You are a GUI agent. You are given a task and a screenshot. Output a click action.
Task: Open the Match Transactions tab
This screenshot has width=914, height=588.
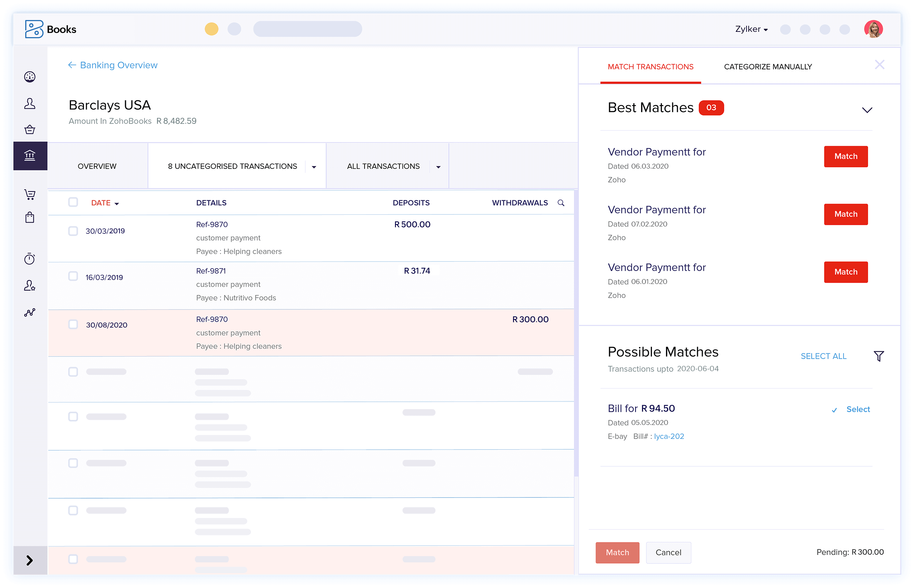click(650, 66)
